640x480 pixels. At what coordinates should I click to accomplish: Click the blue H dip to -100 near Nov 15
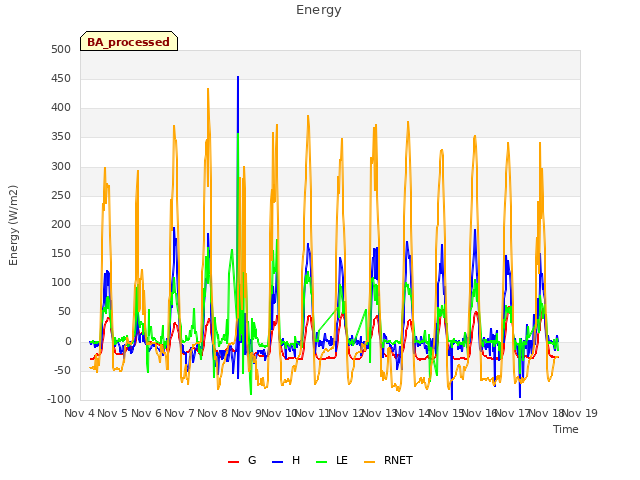coord(452,398)
